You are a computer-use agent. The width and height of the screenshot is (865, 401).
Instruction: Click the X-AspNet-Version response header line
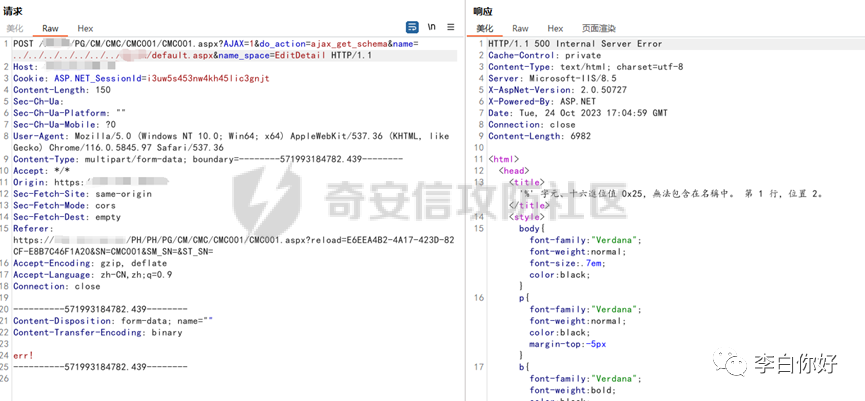click(x=557, y=90)
